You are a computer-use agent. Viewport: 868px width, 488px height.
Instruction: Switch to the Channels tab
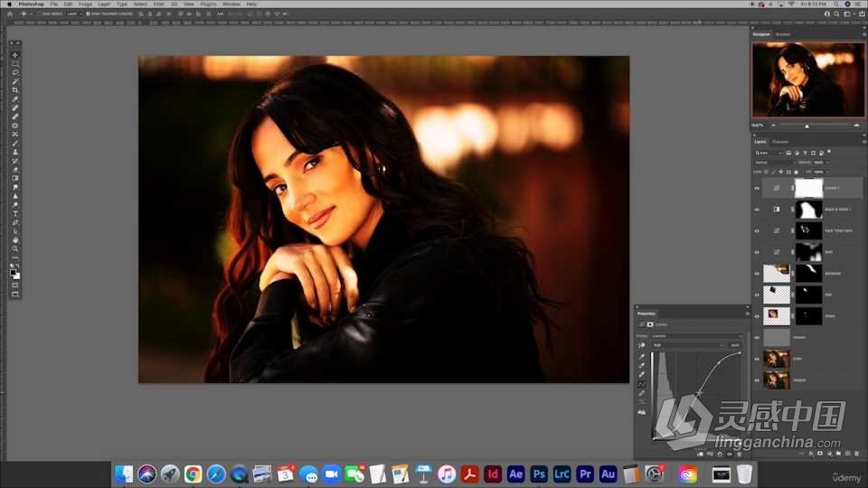pyautogui.click(x=780, y=142)
